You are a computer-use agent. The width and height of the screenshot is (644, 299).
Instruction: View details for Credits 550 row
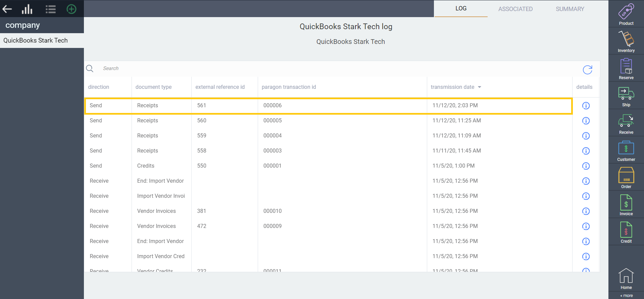(x=586, y=166)
